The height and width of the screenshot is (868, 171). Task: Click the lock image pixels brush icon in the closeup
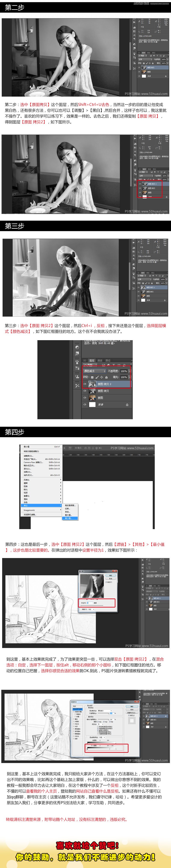coord(97,377)
